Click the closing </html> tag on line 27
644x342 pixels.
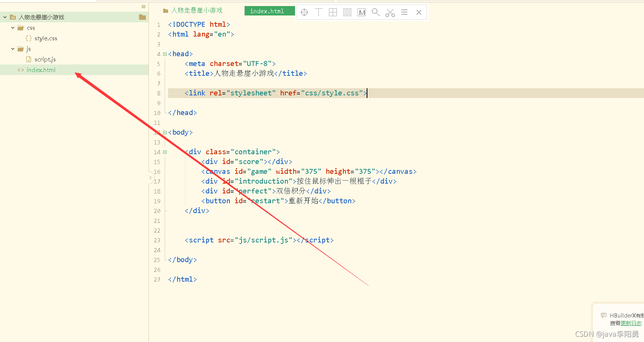pyautogui.click(x=182, y=279)
